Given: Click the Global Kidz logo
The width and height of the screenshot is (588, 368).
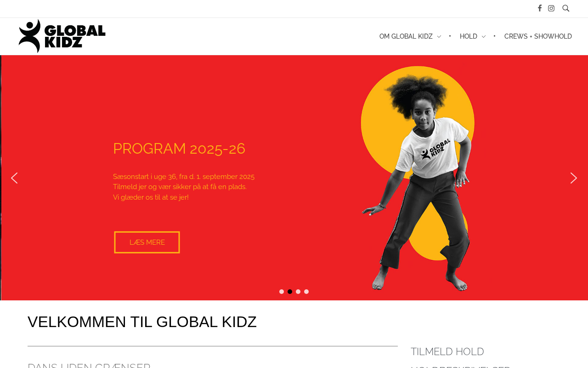Looking at the screenshot, I should (x=62, y=36).
